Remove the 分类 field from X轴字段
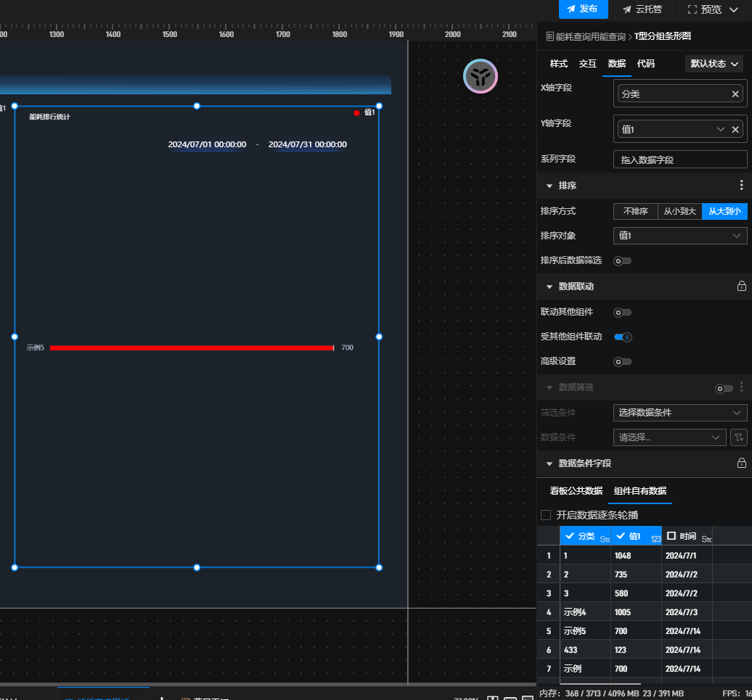 coord(735,94)
